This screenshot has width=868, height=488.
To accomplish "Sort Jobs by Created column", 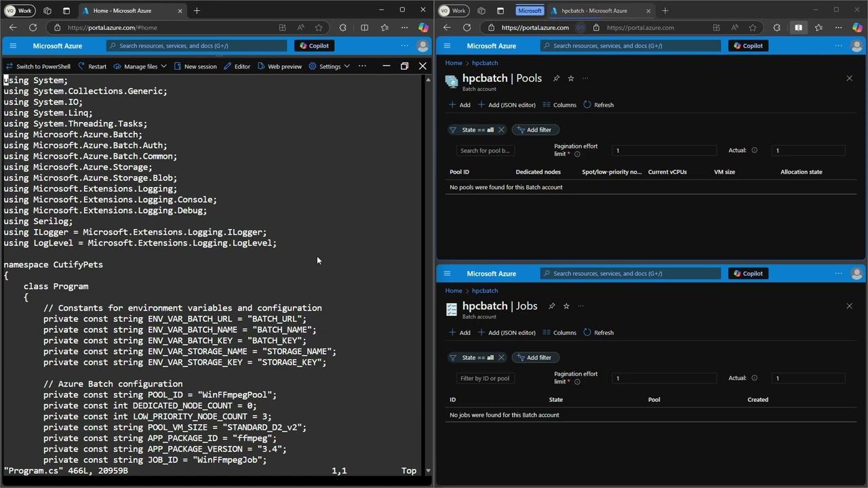I will point(757,400).
